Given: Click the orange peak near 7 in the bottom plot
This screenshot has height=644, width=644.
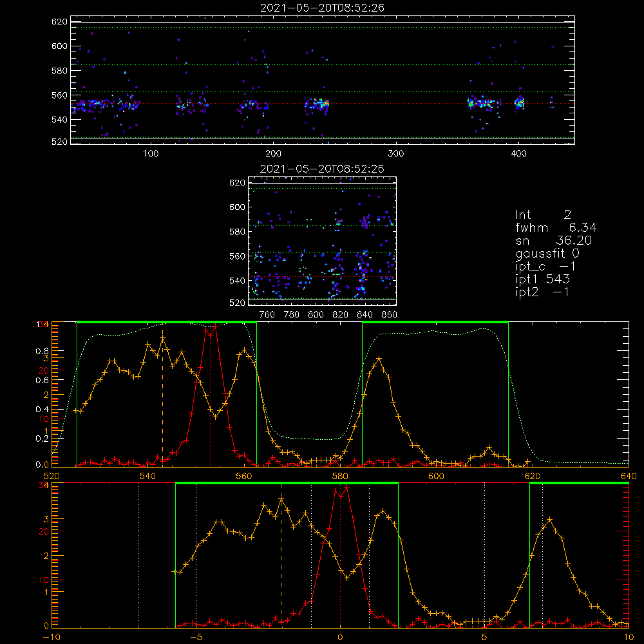Looking at the screenshot, I should 549,520.
